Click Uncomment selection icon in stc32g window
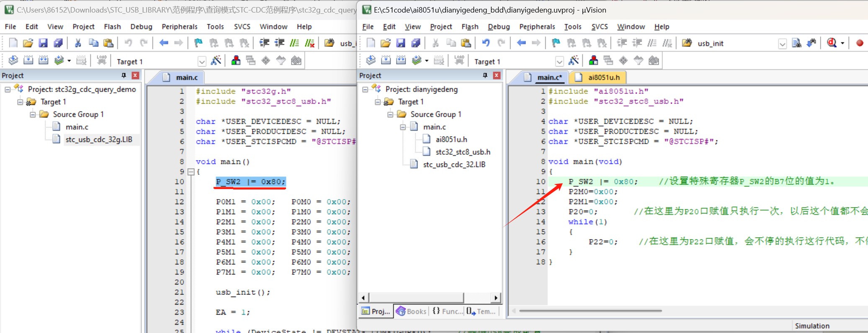 310,43
